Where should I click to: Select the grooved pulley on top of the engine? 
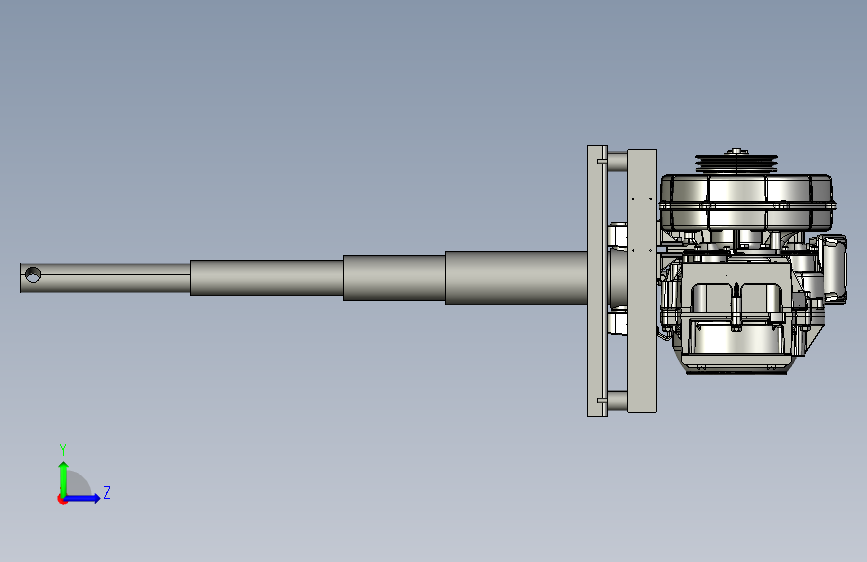737,162
